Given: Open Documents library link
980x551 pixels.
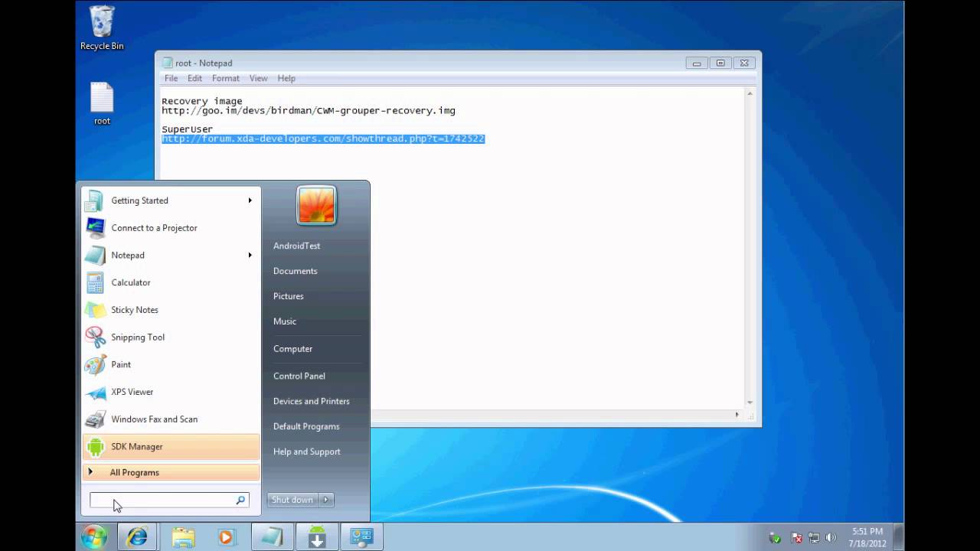Looking at the screenshot, I should click(x=295, y=271).
